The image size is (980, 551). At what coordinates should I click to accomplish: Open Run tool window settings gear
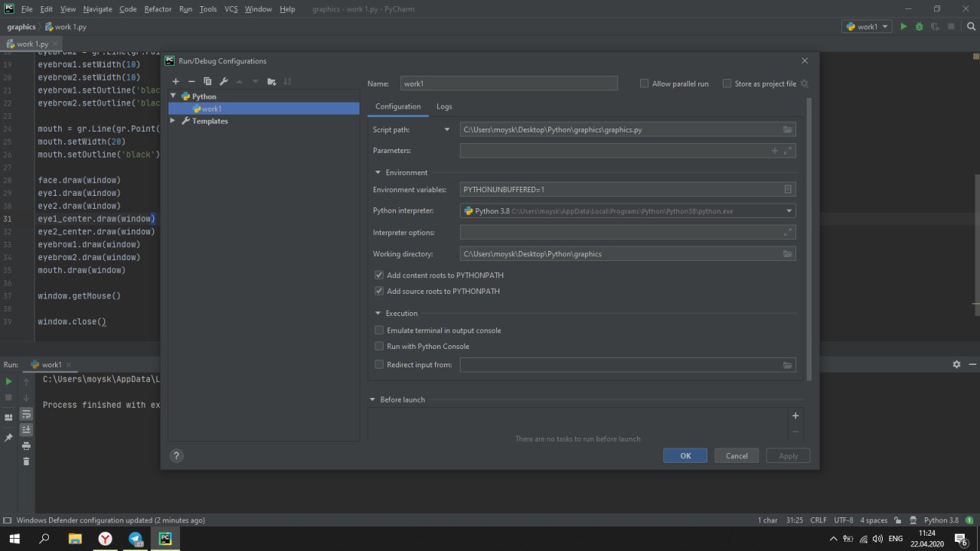[956, 364]
